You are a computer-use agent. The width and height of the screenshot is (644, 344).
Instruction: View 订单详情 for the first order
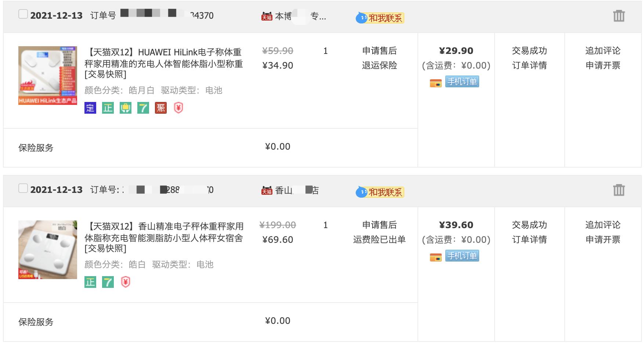click(529, 65)
